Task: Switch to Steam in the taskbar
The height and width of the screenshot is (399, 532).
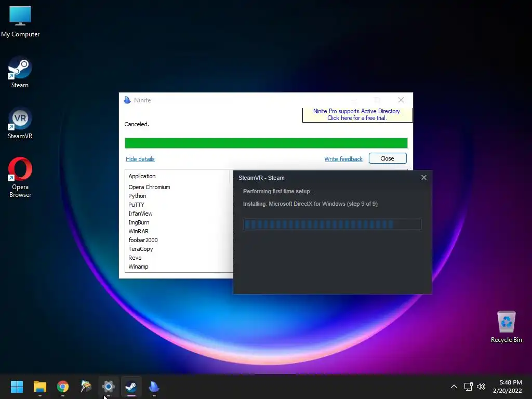Action: tap(131, 387)
